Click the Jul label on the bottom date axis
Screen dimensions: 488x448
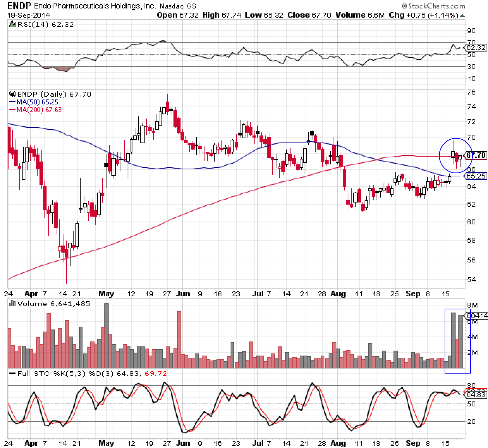click(259, 443)
